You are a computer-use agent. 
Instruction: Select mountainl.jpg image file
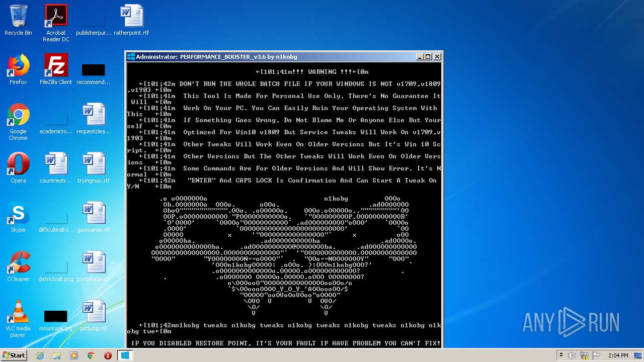tap(56, 321)
